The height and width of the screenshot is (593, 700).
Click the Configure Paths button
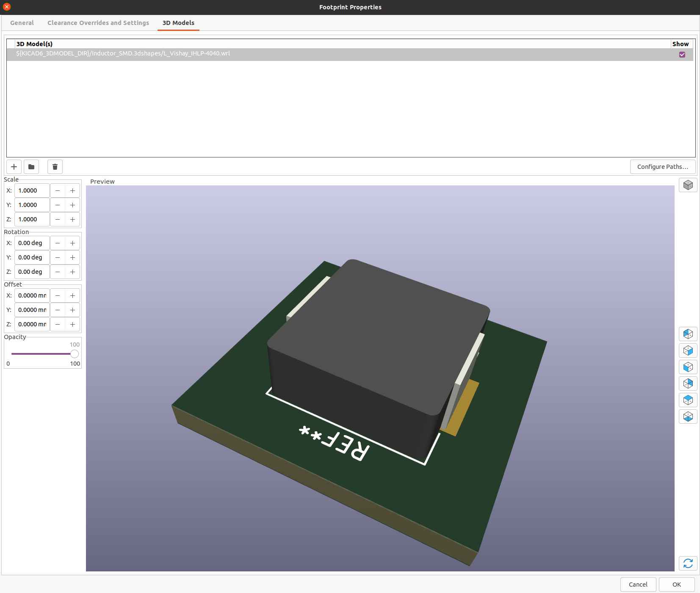[662, 167]
